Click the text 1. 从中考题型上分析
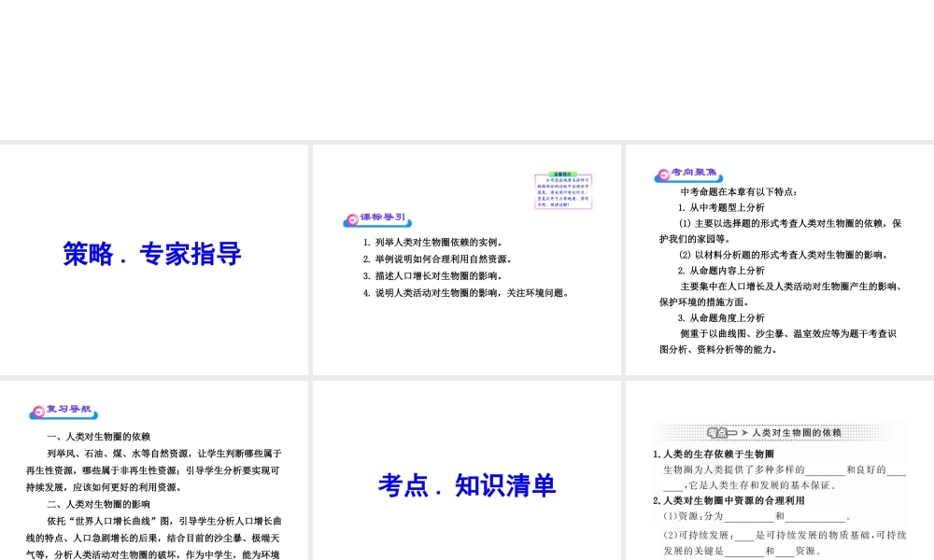 721,208
